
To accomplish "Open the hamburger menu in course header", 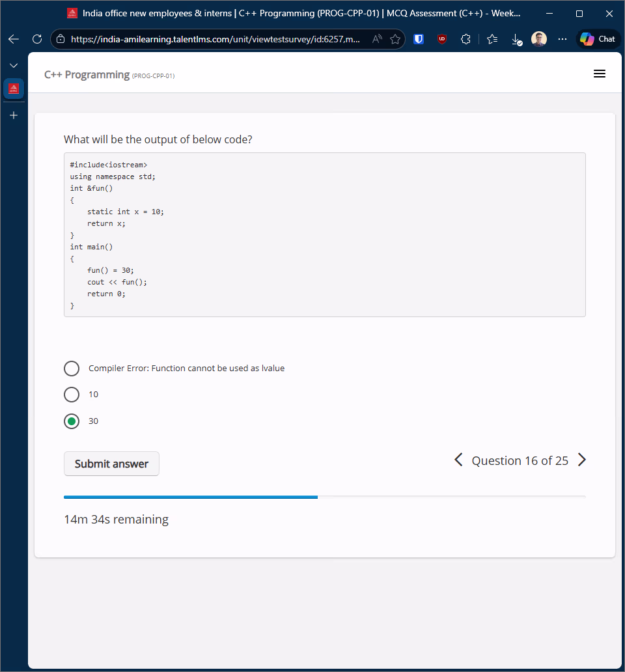I will coord(600,74).
